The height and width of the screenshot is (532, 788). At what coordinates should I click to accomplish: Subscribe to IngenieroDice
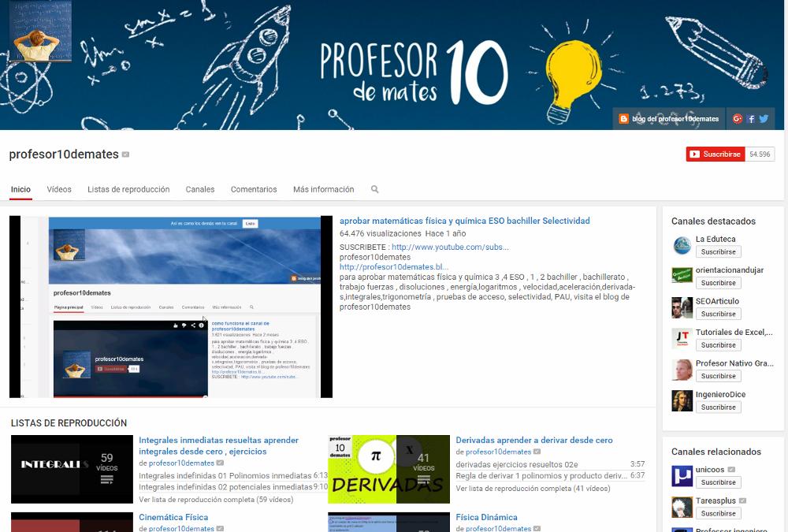[x=718, y=407]
